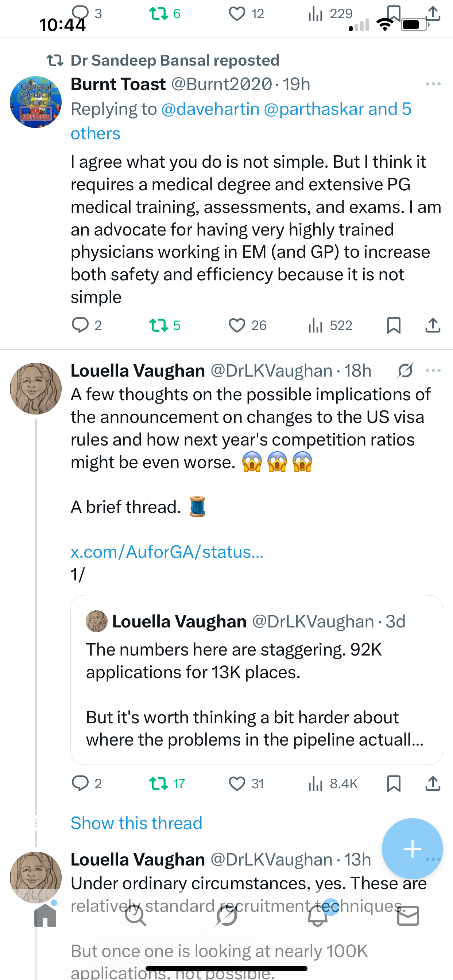Open more options on Louella Vaughan's 18h tweet
Viewport: 453px width, 980px height.
pos(433,370)
